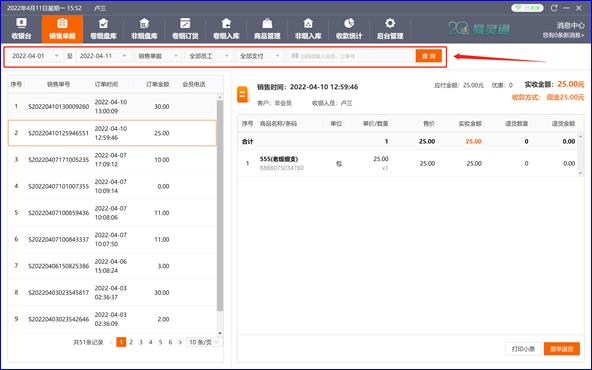Image resolution: width=592 pixels, height=370 pixels.
Task: Click the 会员电话 column header
Action: tap(194, 84)
